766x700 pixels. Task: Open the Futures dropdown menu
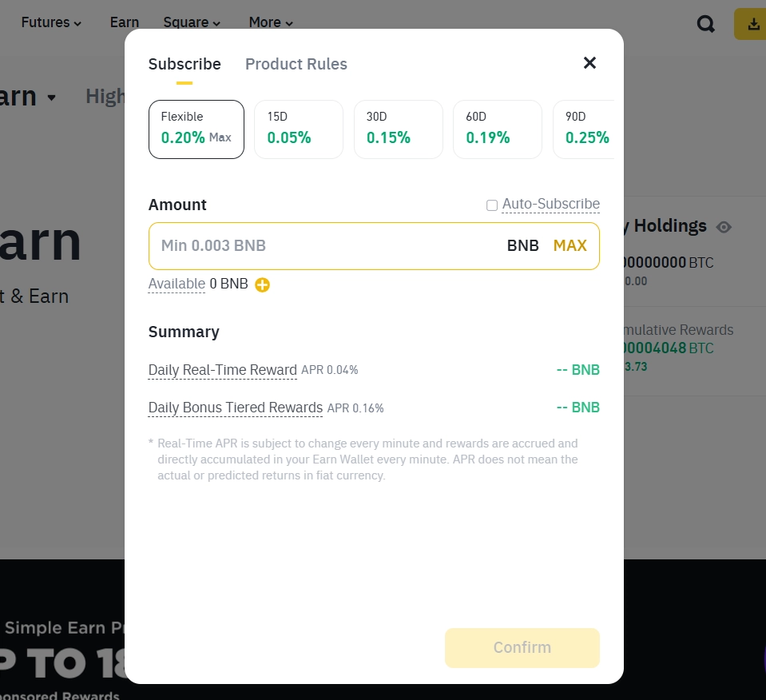point(51,22)
